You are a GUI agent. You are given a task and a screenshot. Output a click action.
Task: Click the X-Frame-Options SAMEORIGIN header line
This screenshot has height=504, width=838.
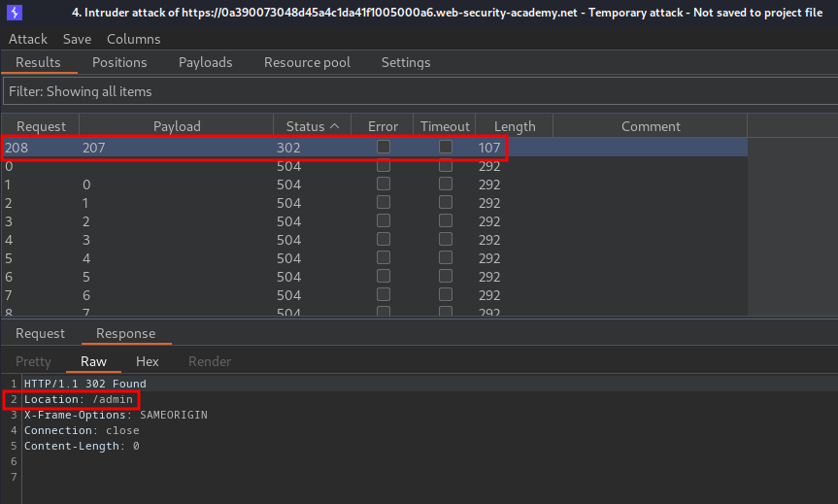116,415
